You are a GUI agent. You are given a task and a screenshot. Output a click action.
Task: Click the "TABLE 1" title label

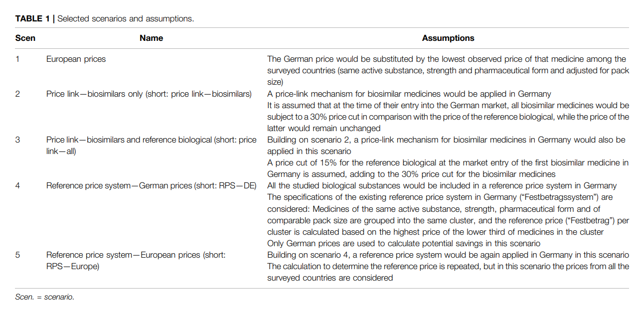coord(32,19)
